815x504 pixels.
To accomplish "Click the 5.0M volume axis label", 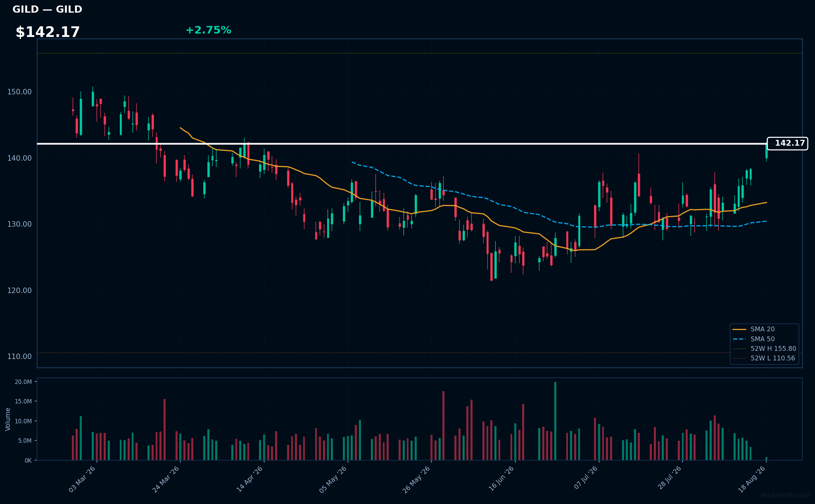I will click(25, 441).
